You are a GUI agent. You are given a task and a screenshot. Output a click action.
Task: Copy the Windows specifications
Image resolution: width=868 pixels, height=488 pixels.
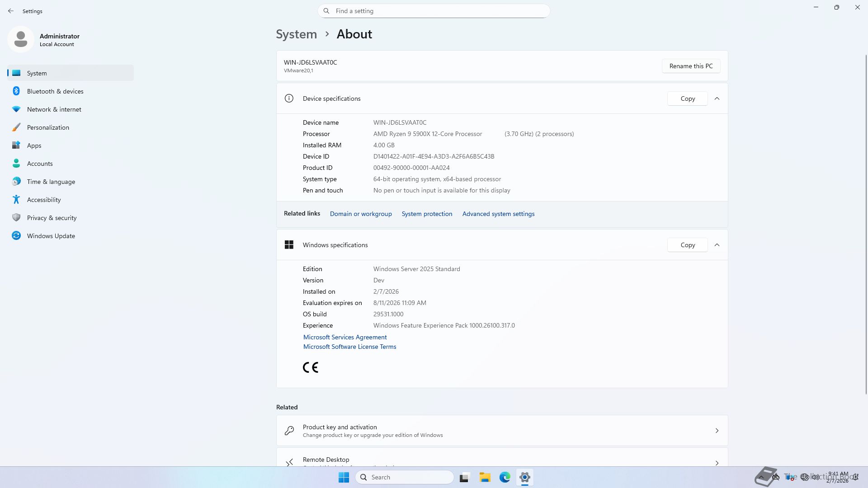point(687,245)
